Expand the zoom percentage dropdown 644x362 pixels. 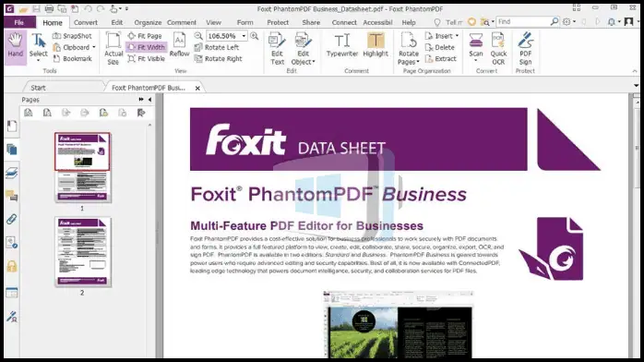(x=244, y=36)
